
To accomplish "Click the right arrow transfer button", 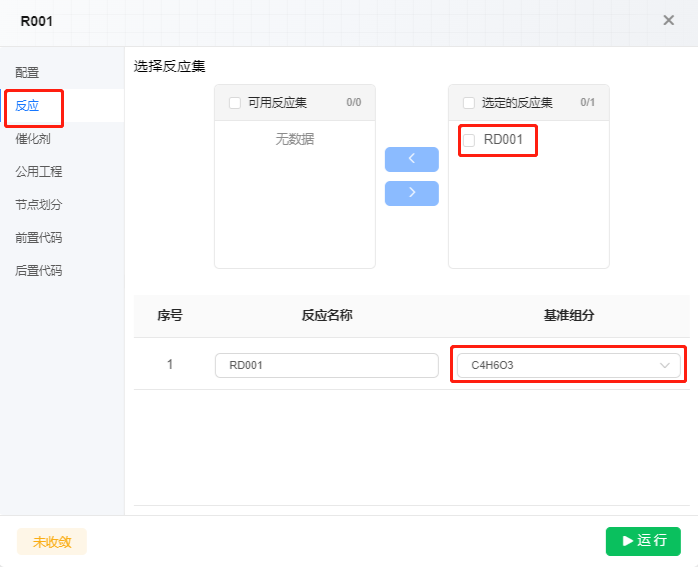I will (412, 193).
